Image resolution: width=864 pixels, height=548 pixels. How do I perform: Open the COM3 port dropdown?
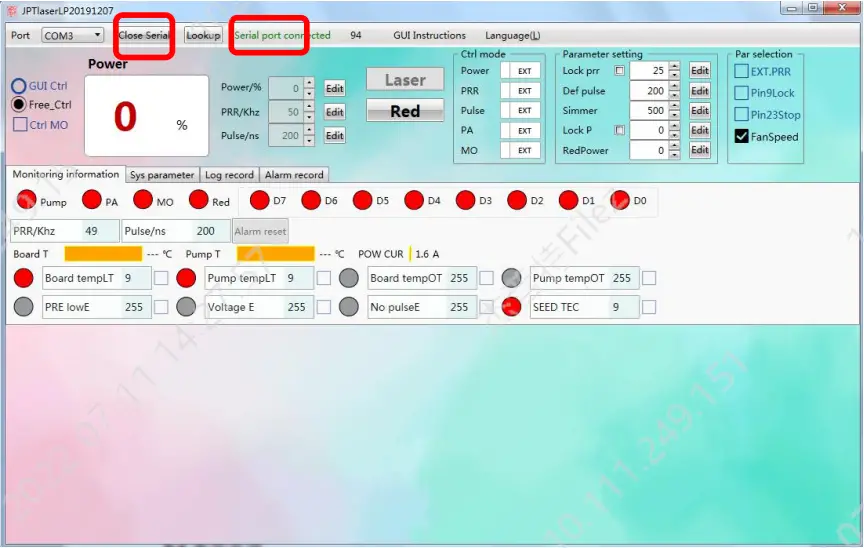72,35
